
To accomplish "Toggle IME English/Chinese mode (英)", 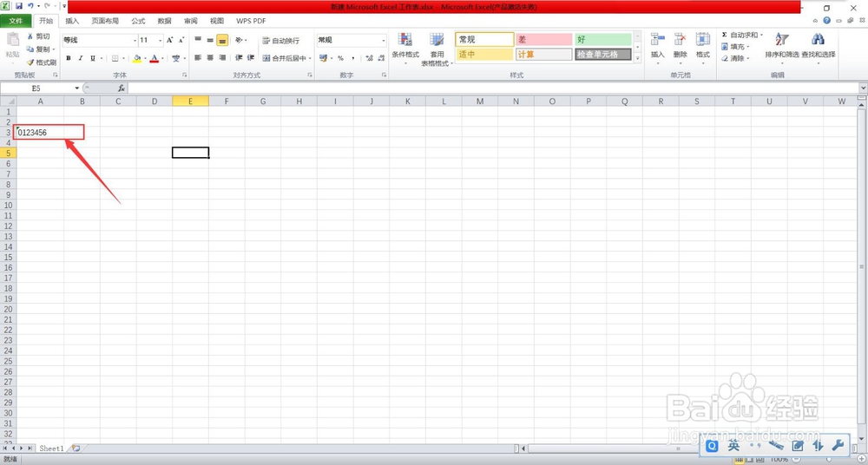I will coord(733,445).
